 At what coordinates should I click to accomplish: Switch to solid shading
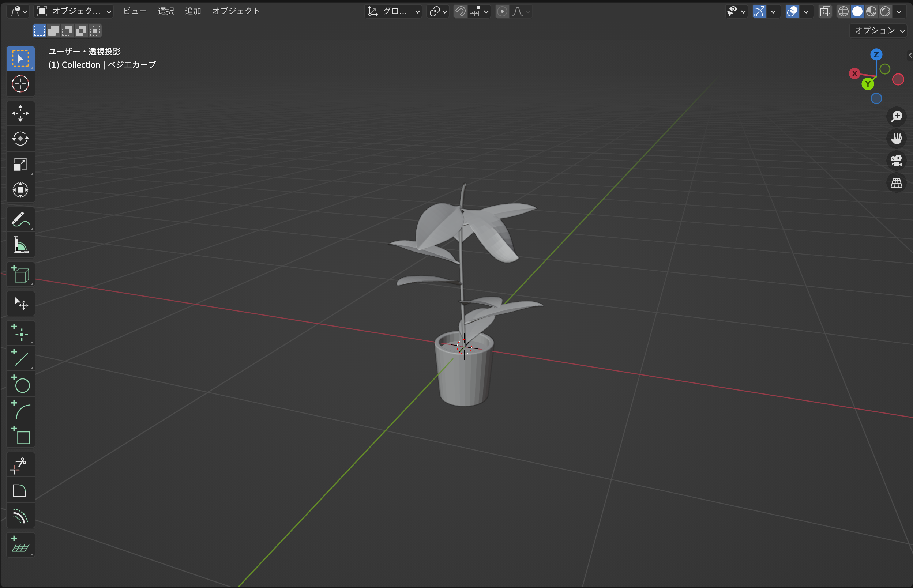click(857, 11)
